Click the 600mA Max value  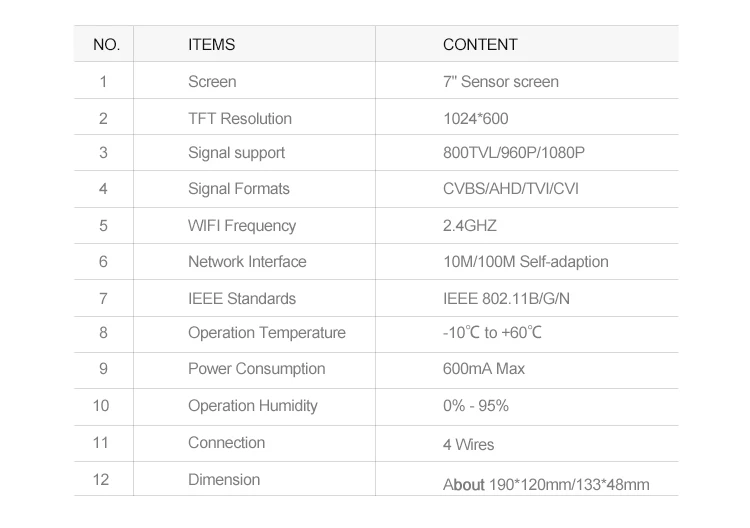coord(483,369)
